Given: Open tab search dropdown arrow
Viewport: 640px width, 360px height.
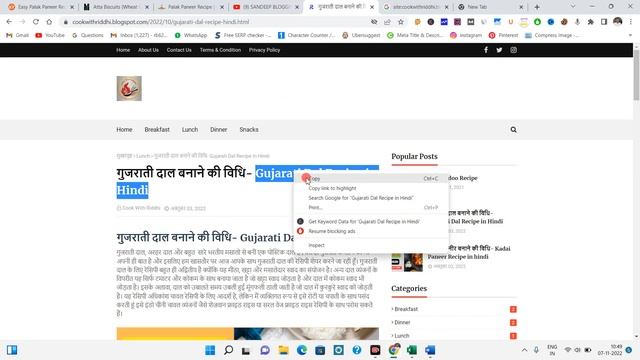Looking at the screenshot, I should pos(573,7).
